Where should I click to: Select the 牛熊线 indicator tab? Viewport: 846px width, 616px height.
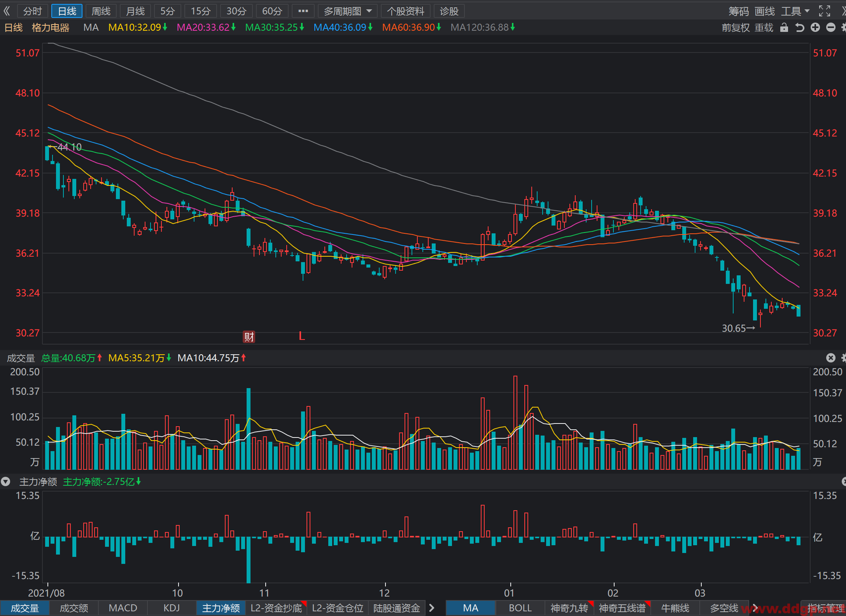[675, 608]
